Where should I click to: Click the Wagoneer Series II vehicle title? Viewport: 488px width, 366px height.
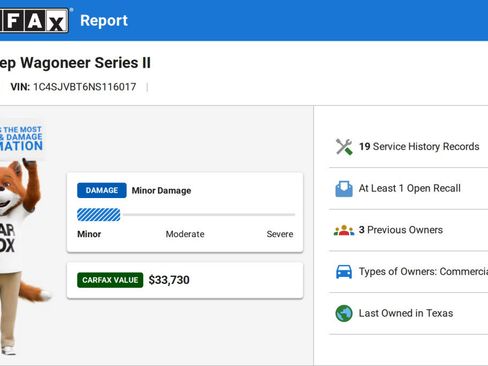tap(75, 63)
